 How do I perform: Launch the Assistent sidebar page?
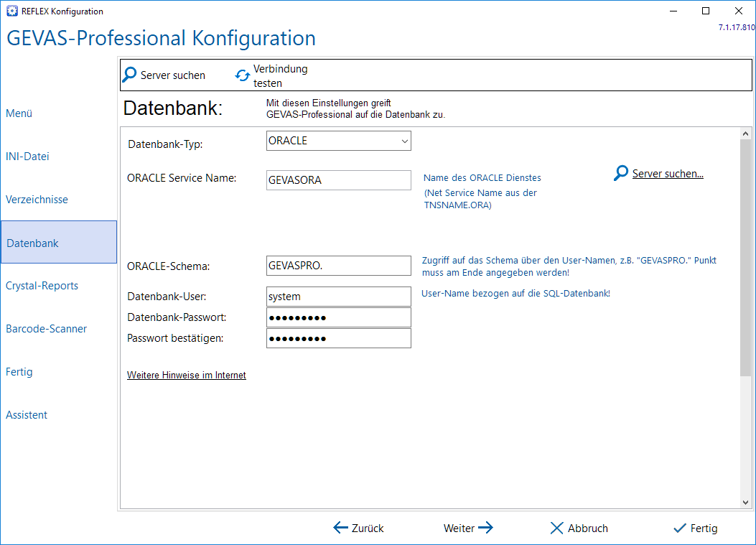27,415
